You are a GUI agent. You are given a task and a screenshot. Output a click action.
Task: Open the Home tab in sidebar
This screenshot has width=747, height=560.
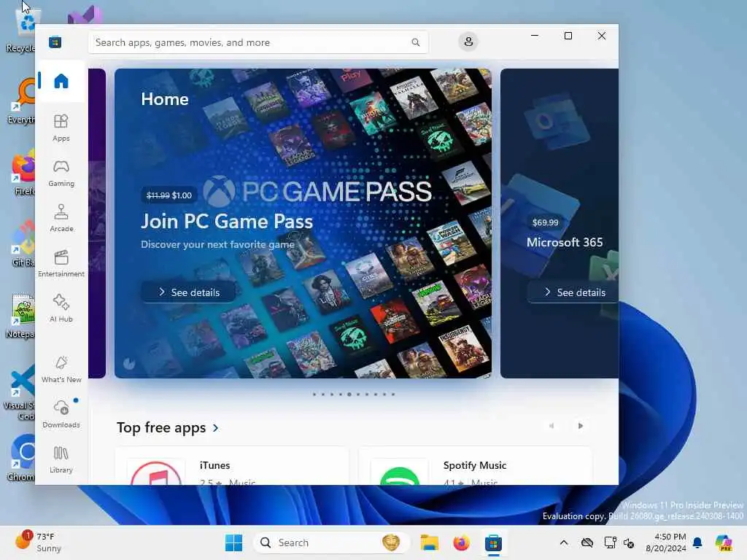pyautogui.click(x=61, y=81)
